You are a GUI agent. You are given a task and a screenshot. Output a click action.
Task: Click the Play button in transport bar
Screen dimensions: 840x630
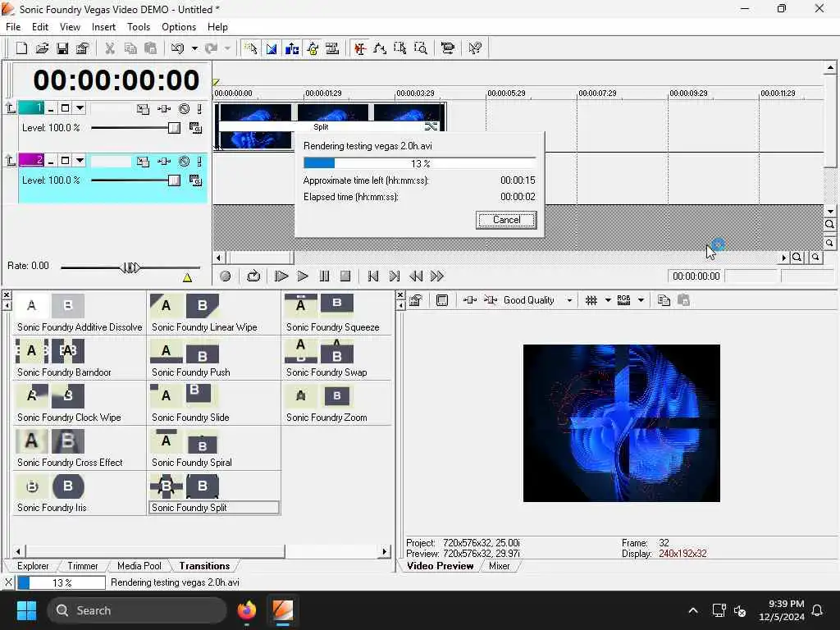303,276
